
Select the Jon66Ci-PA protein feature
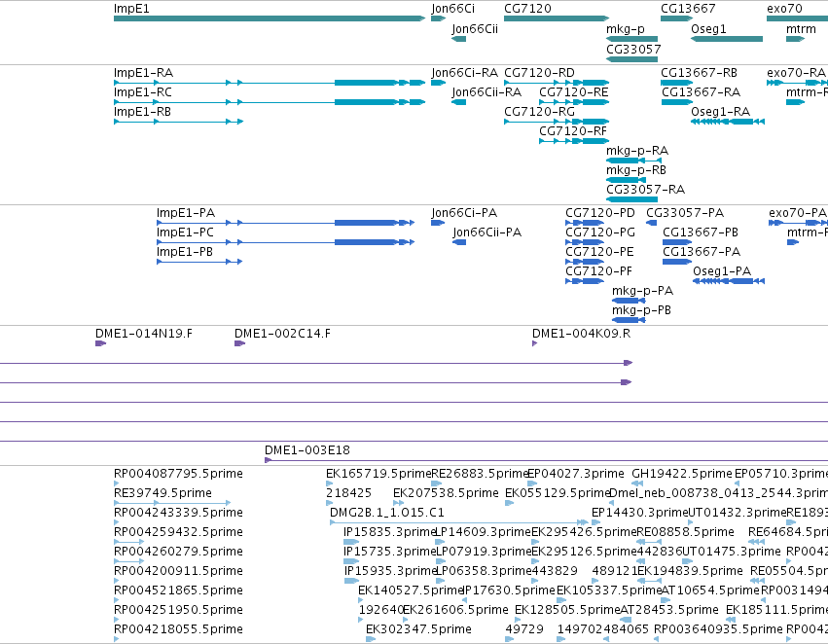pos(438,223)
